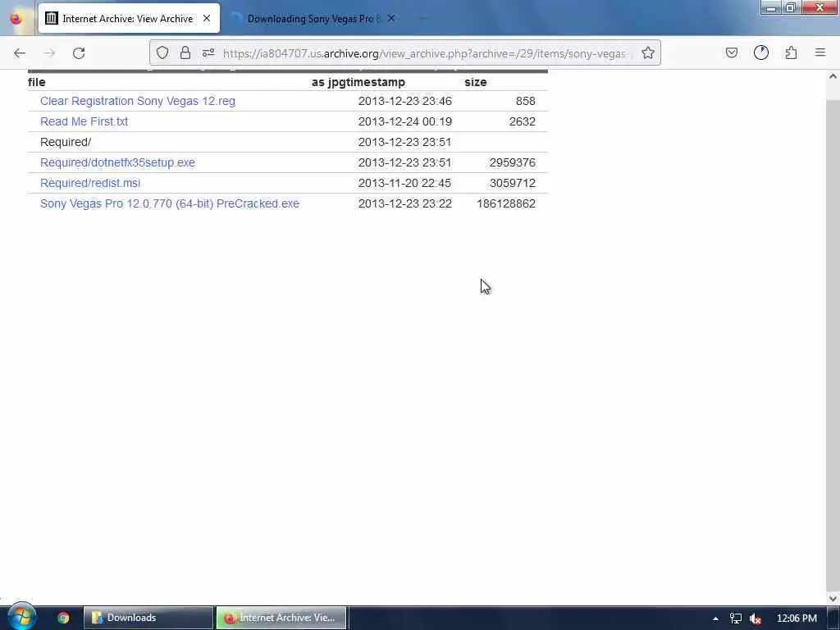Open site permissions icon in address bar
The width and height of the screenshot is (840, 630).
click(208, 52)
